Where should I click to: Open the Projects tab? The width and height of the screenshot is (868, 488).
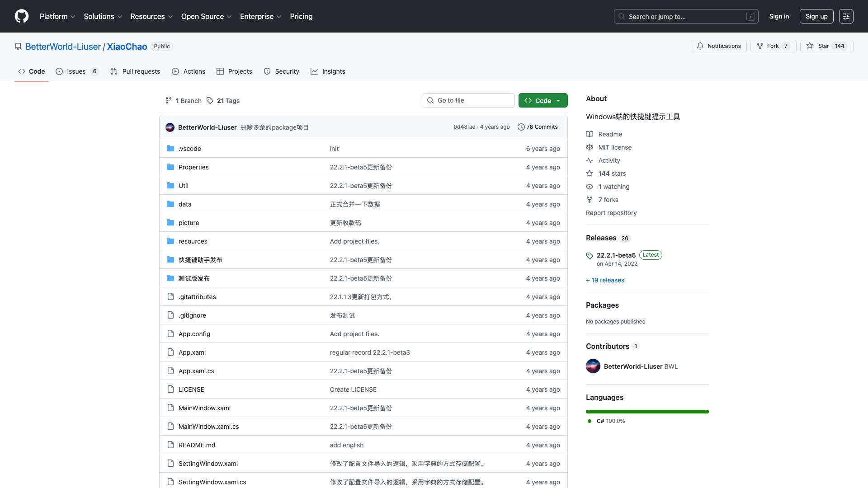pyautogui.click(x=234, y=71)
